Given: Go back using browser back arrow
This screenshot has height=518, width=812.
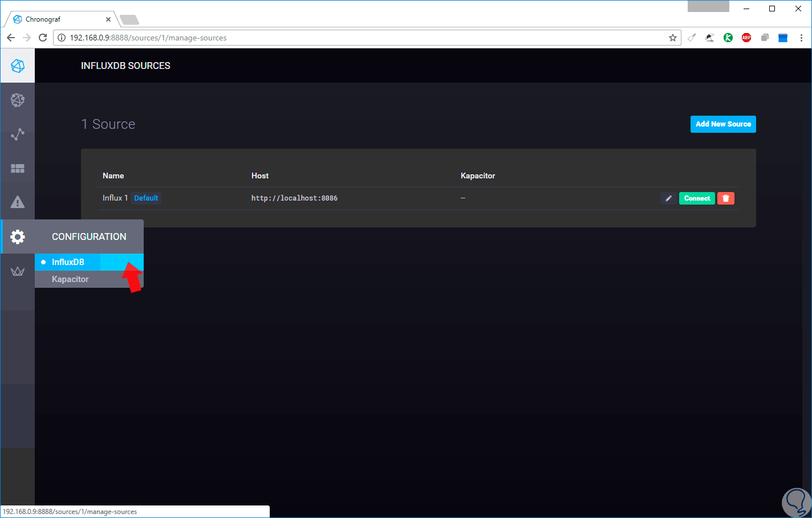Looking at the screenshot, I should 11,38.
